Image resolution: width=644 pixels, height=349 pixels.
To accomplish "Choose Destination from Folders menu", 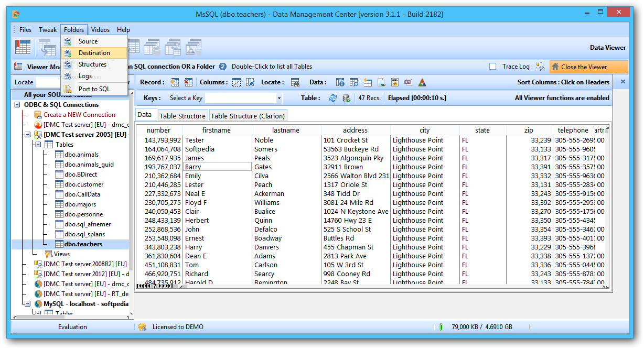I will (x=94, y=53).
